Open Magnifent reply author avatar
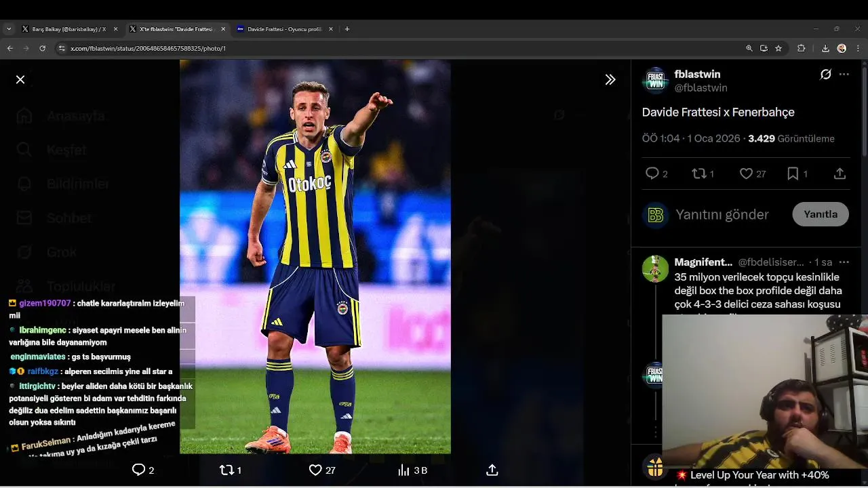The height and width of the screenshot is (488, 868). click(655, 268)
